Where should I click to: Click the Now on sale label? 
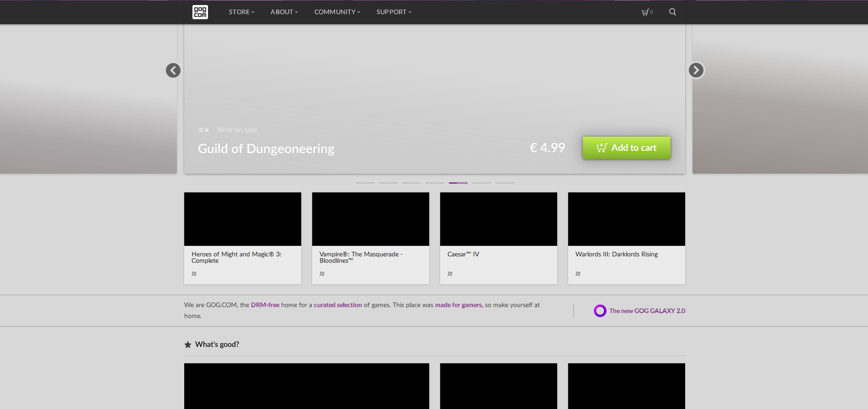click(237, 130)
